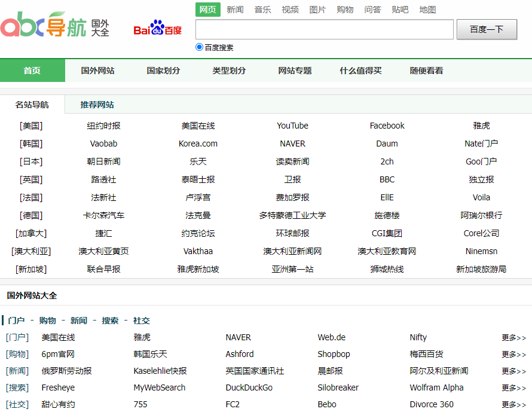Screen dimensions: 532x418
Task: Open the [加拿大] country category
Action: [31, 233]
